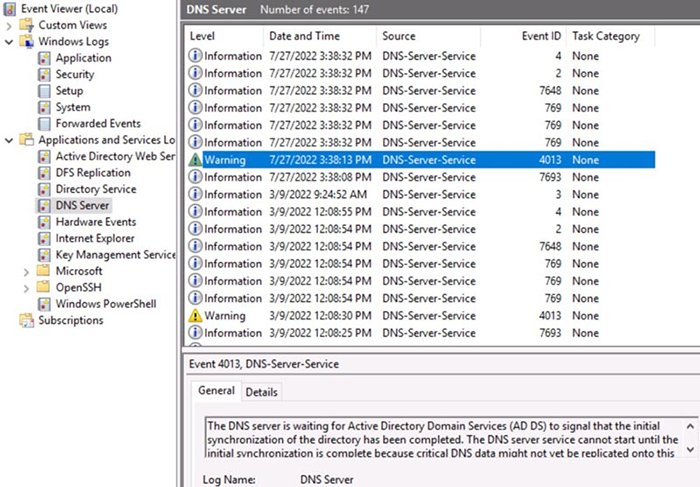Expand the Microsoft folder node
Viewport: 700px width, 487px height.
pyautogui.click(x=26, y=271)
